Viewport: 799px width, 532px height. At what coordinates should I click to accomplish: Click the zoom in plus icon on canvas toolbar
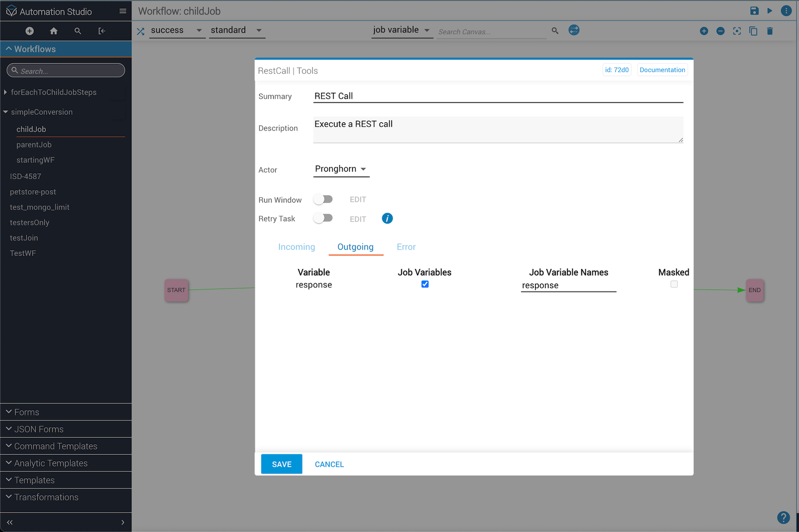pos(704,31)
